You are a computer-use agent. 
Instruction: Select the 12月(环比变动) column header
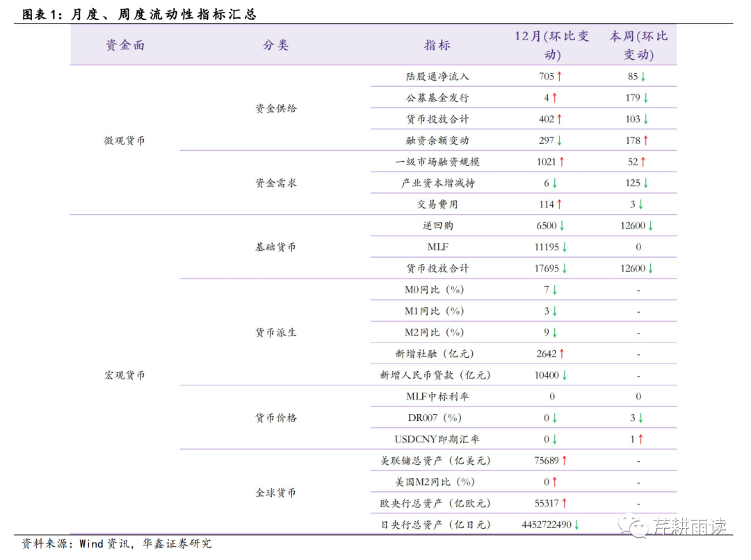[551, 45]
